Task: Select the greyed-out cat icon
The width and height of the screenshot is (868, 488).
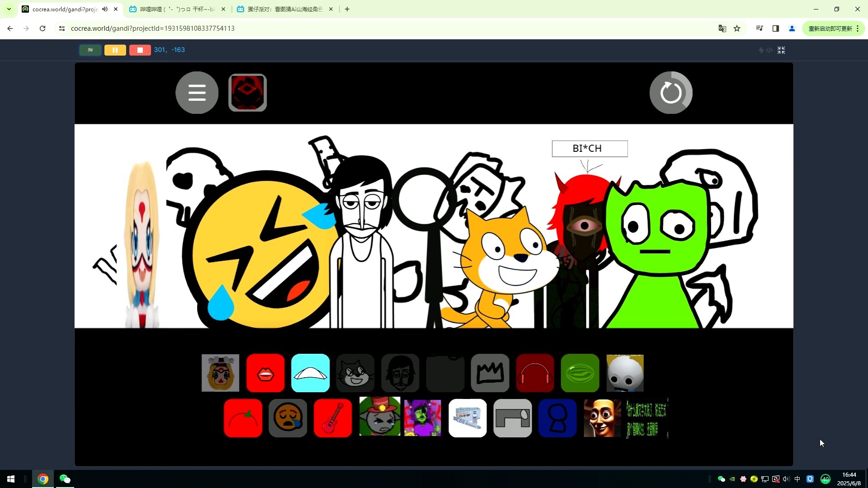Action: click(355, 373)
